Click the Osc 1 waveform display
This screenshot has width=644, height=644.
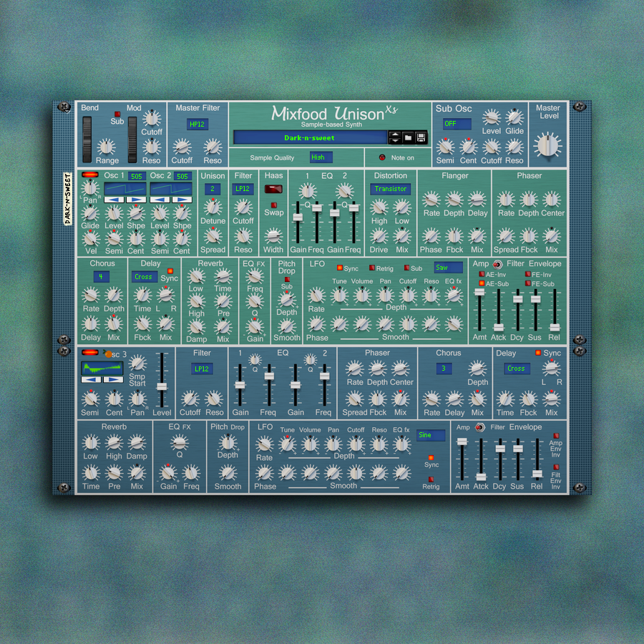(x=125, y=189)
